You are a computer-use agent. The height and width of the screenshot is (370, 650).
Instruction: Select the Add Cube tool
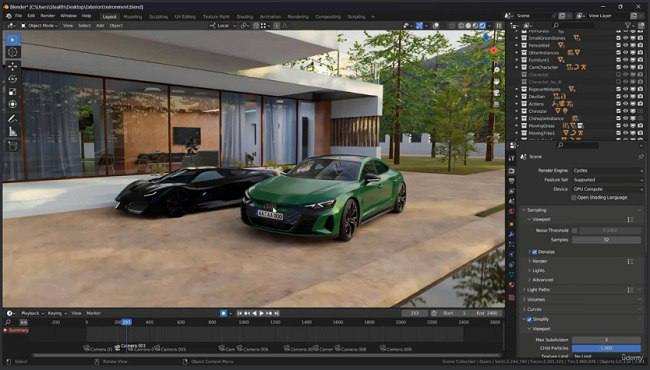pyautogui.click(x=12, y=146)
